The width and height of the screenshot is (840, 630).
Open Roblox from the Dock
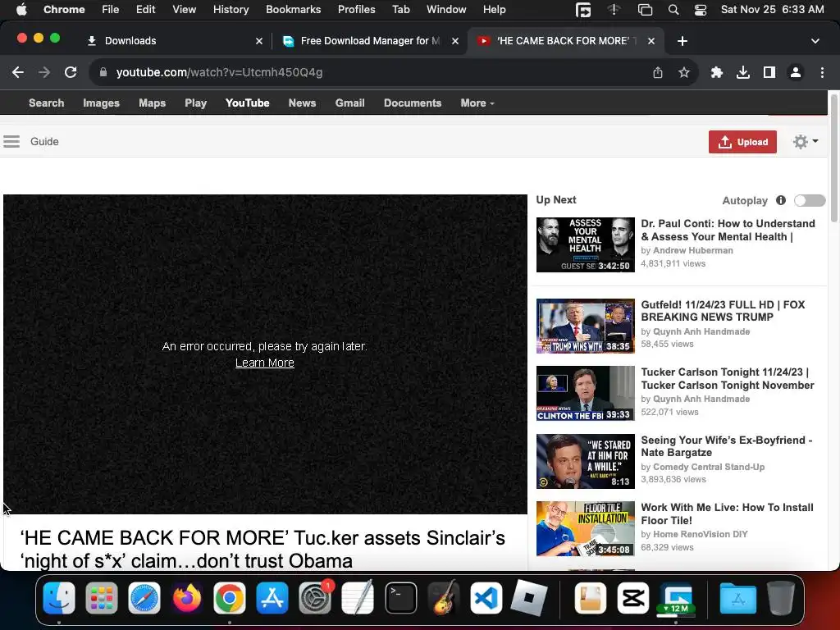pos(529,598)
